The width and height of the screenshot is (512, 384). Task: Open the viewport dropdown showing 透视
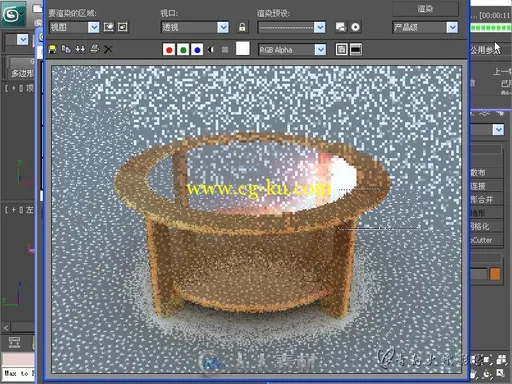tap(195, 27)
